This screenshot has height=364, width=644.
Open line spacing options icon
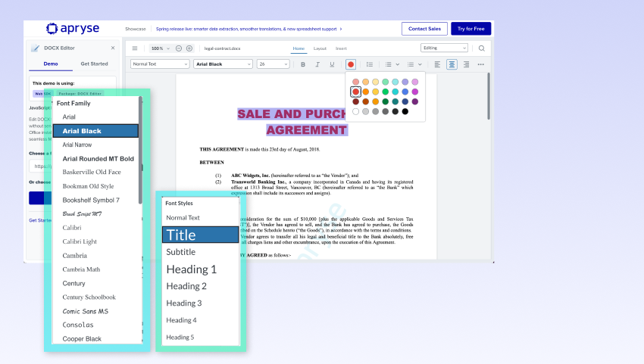(x=370, y=64)
